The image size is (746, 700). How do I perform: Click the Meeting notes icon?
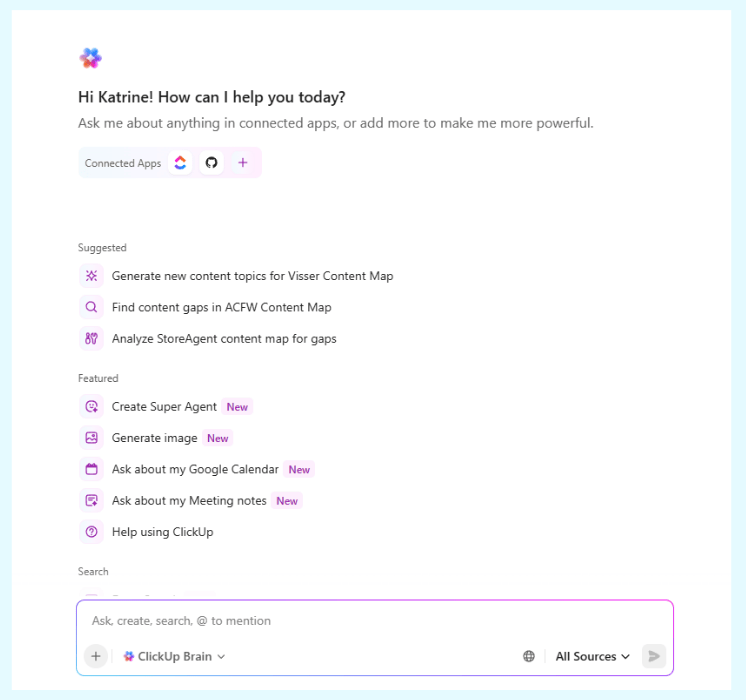92,501
